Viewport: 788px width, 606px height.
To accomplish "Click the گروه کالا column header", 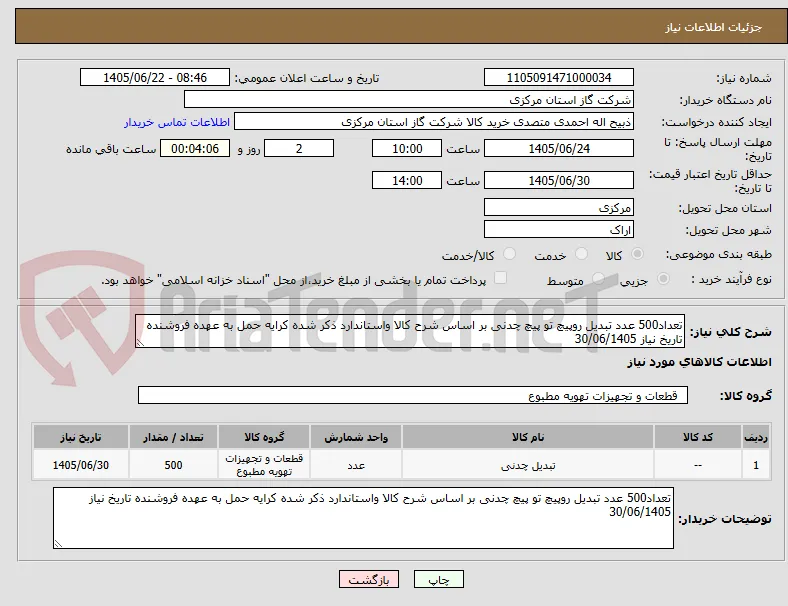I will tap(264, 437).
